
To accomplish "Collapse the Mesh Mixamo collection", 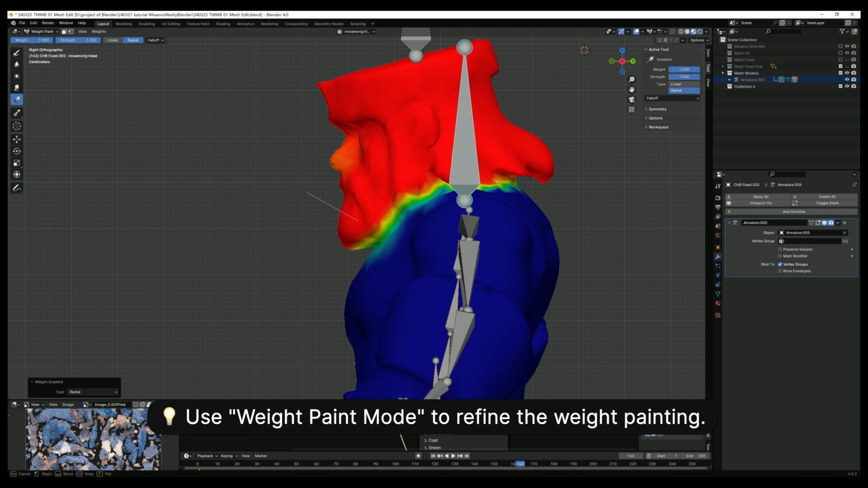I will (x=723, y=73).
